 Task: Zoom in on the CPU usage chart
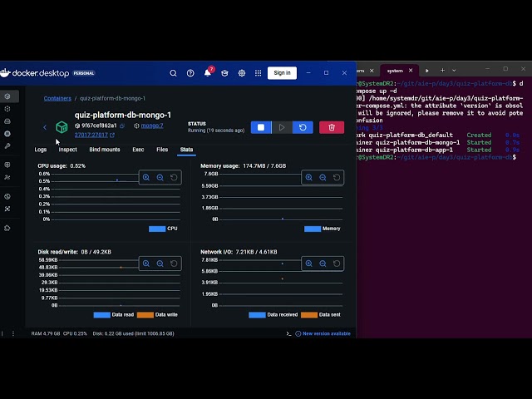pyautogui.click(x=146, y=177)
